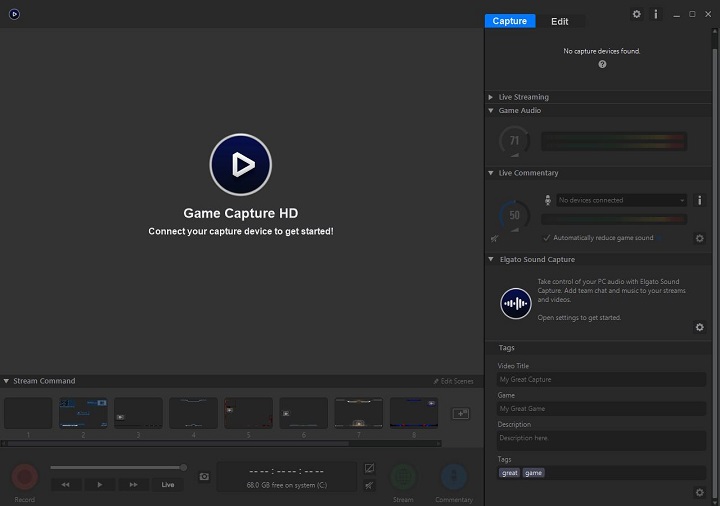Switch to the Edit tab
Viewport: 720px width, 506px height.
pos(559,21)
